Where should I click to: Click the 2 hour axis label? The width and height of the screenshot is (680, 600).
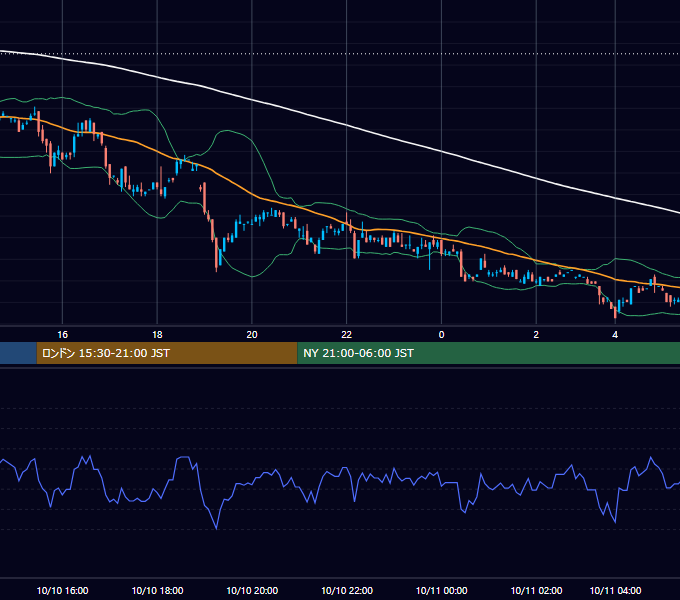click(536, 335)
